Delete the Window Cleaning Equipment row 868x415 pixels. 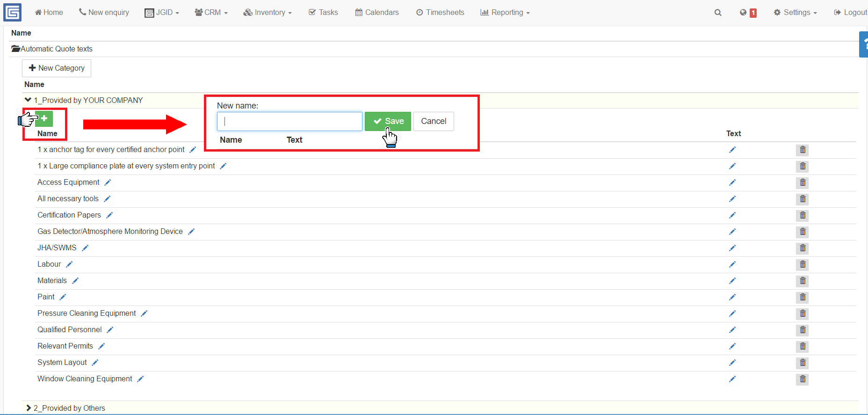(803, 379)
